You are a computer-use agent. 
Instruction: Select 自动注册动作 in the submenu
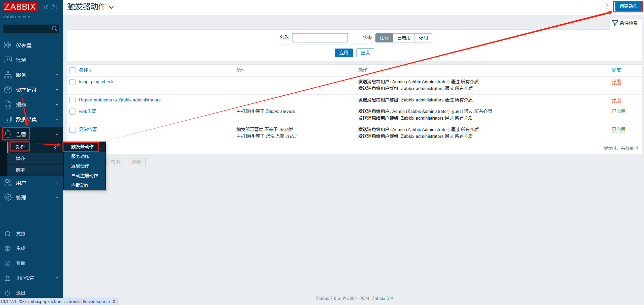85,176
